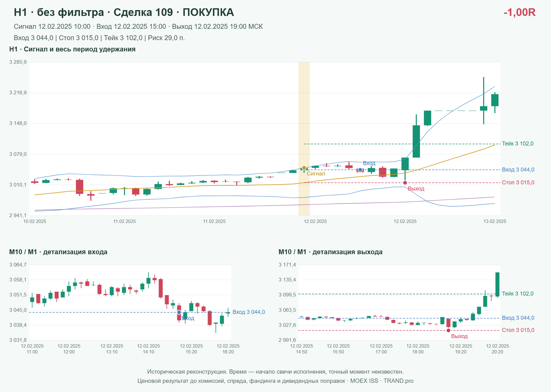The height and width of the screenshot is (392, 551).
Task: Click the blue Вход marker on H1 chart
Action: (x=360, y=170)
